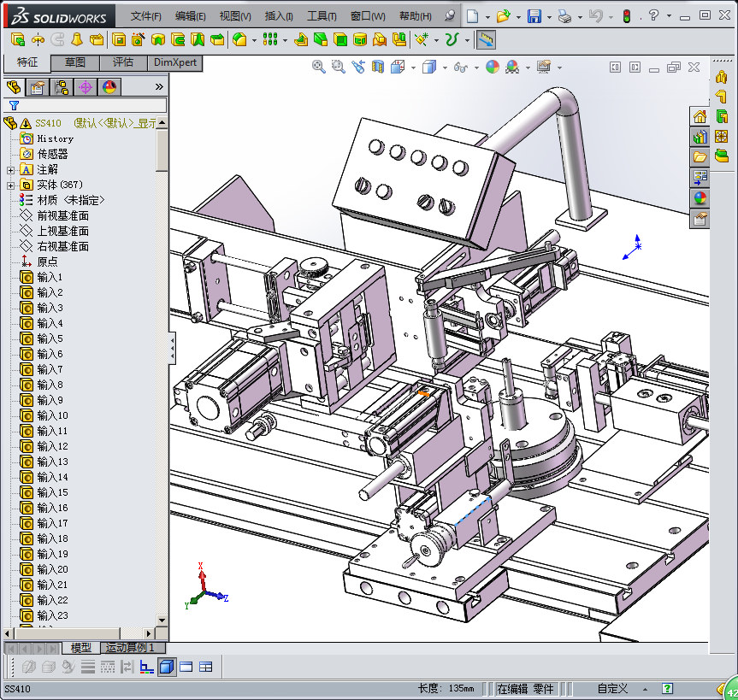Viewport: 738px width, 700px height.
Task: Switch to the 运动算例1 motion study tab
Action: coord(130,648)
